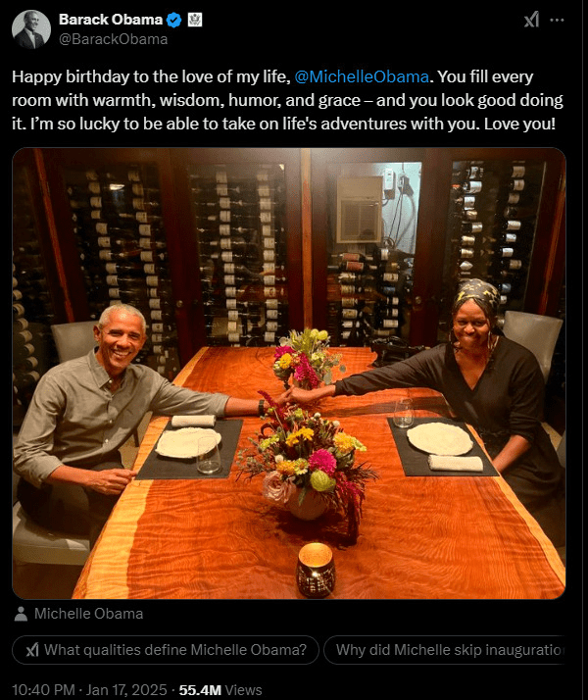Click the person icon beside the photo tag
Image resolution: width=588 pixels, height=700 pixels.
[x=23, y=614]
